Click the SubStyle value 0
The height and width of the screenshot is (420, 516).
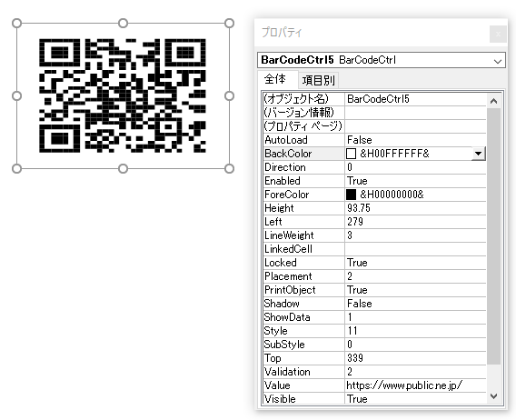point(415,345)
